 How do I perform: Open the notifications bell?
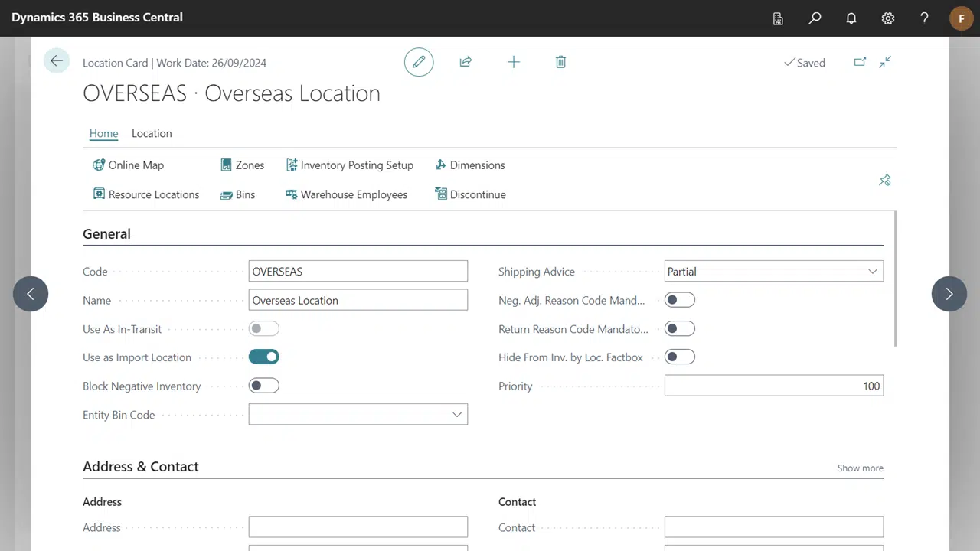(851, 18)
